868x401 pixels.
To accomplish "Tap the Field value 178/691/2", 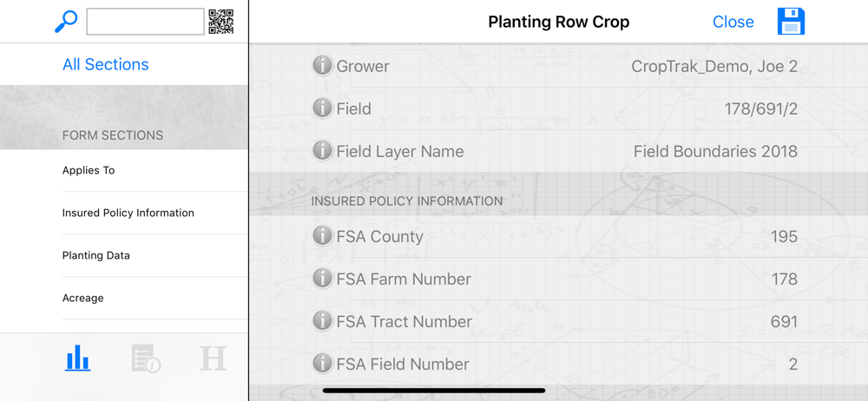I will point(760,108).
